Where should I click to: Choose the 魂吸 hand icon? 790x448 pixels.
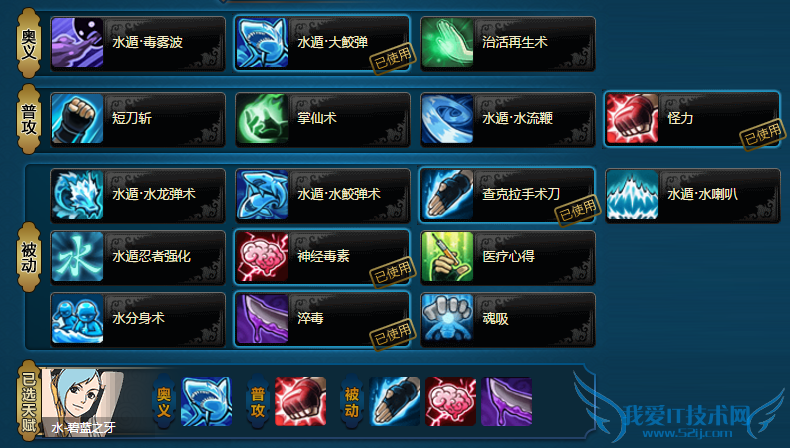[447, 319]
